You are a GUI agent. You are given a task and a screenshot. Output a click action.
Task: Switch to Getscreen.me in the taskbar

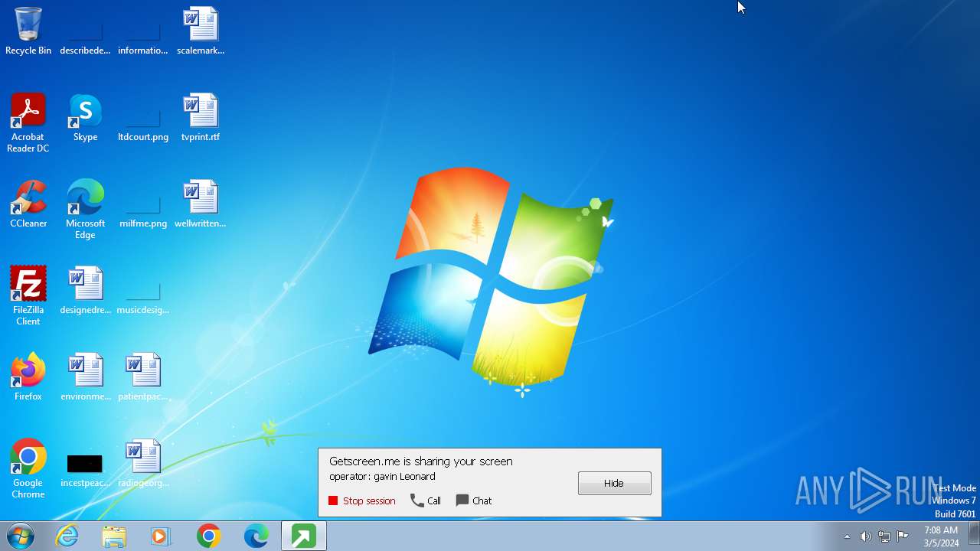(303, 536)
